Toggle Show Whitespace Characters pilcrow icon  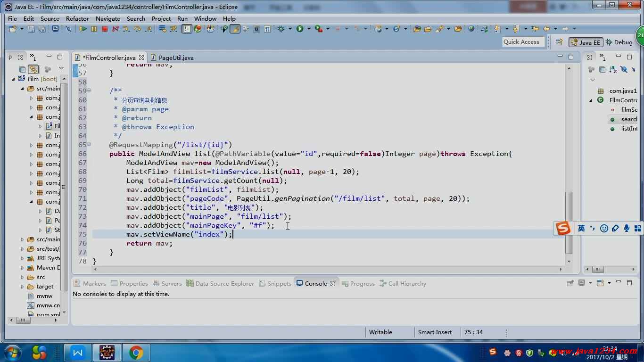pos(267,29)
